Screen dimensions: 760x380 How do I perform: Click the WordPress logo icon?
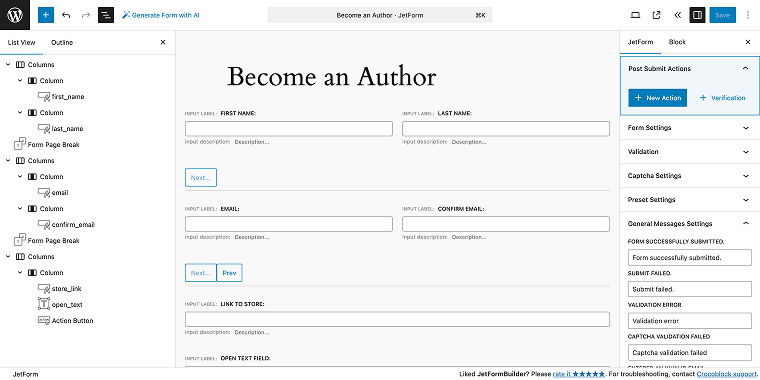pos(15,15)
